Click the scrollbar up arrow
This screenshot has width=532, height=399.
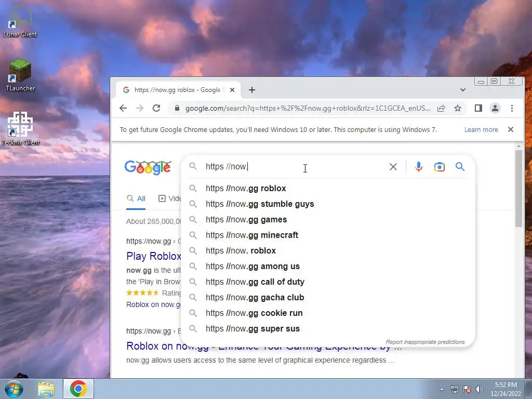point(518,146)
